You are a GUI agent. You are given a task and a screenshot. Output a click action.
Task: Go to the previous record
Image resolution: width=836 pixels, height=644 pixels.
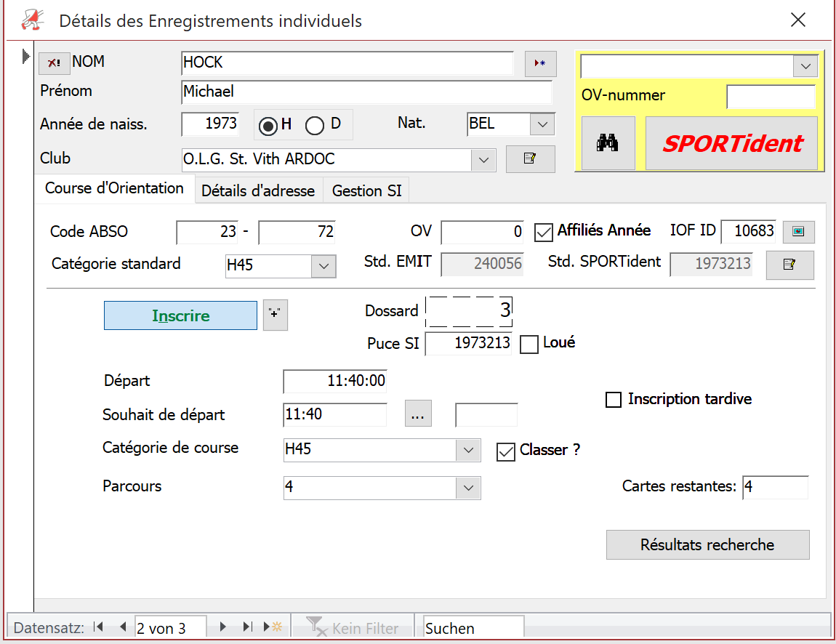(x=123, y=627)
